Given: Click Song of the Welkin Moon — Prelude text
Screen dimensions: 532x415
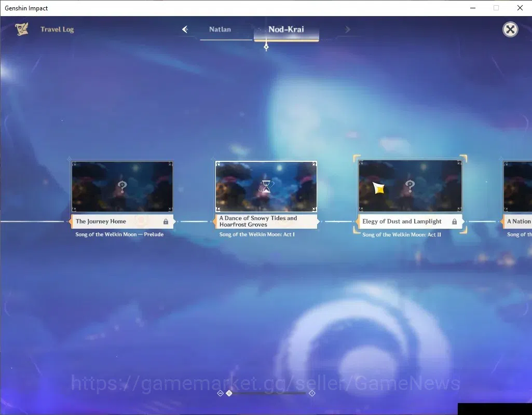Looking at the screenshot, I should [119, 234].
